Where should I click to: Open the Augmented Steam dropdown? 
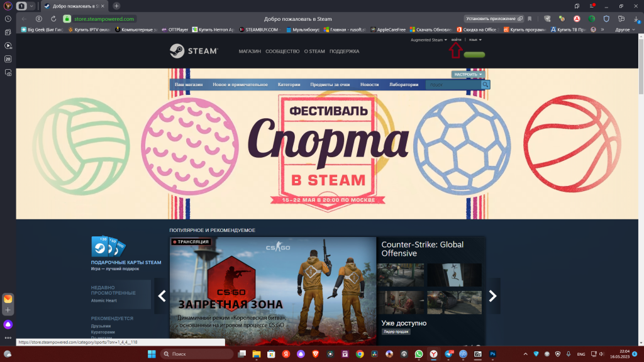tap(429, 40)
